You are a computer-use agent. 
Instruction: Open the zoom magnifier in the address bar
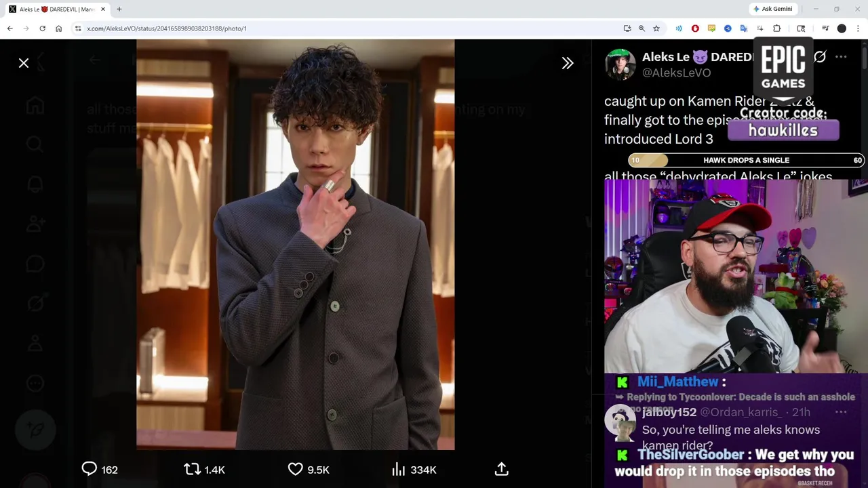click(x=642, y=28)
